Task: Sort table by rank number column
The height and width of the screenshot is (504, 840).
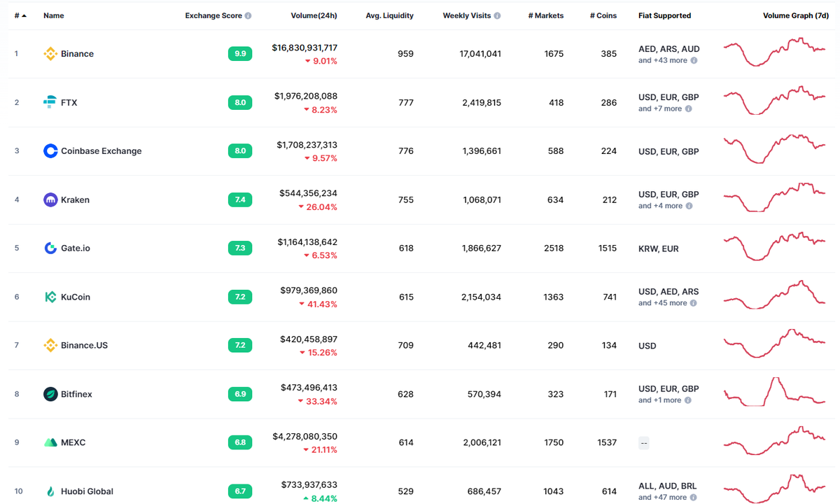Action: tap(20, 15)
